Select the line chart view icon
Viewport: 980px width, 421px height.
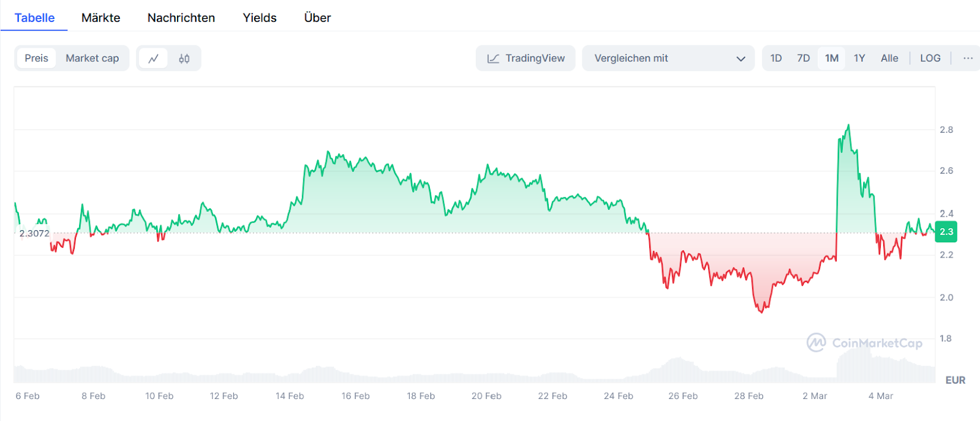153,59
